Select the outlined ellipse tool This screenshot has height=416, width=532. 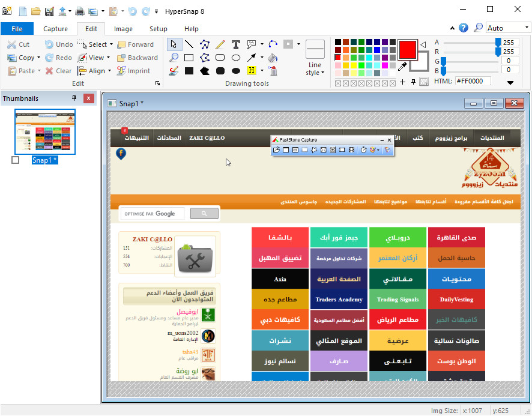(x=236, y=58)
